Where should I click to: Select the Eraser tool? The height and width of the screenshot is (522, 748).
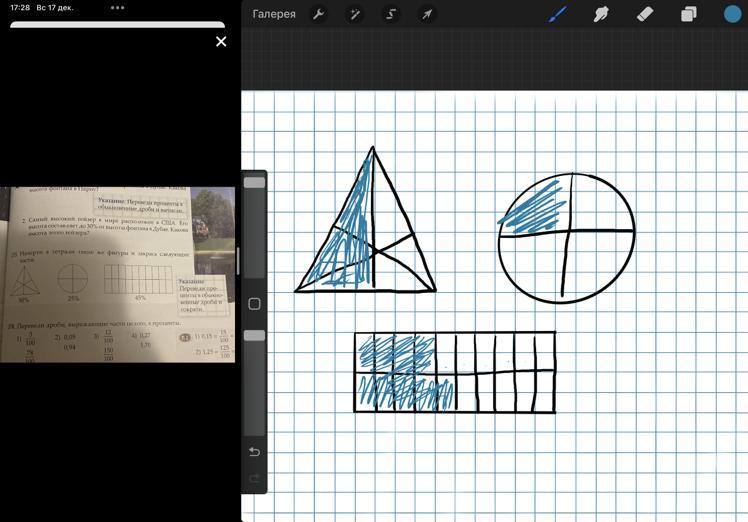point(645,14)
